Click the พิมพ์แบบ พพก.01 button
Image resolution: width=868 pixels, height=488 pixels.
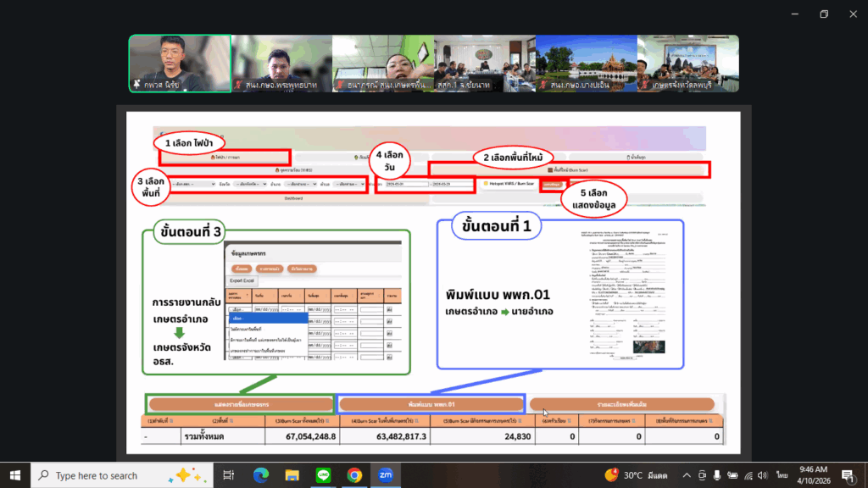(431, 404)
